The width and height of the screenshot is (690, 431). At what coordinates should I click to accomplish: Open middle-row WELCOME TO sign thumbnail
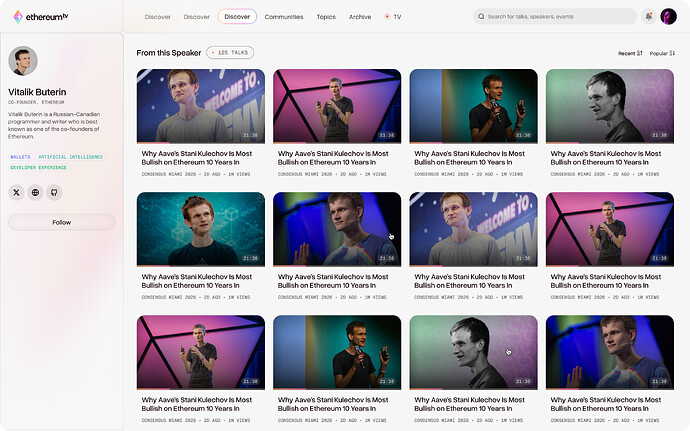click(x=473, y=229)
